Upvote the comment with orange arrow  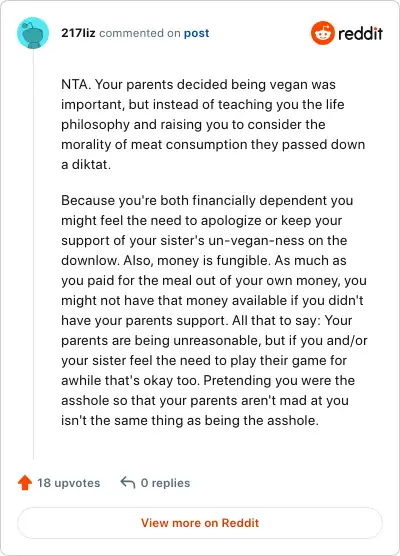pos(25,483)
